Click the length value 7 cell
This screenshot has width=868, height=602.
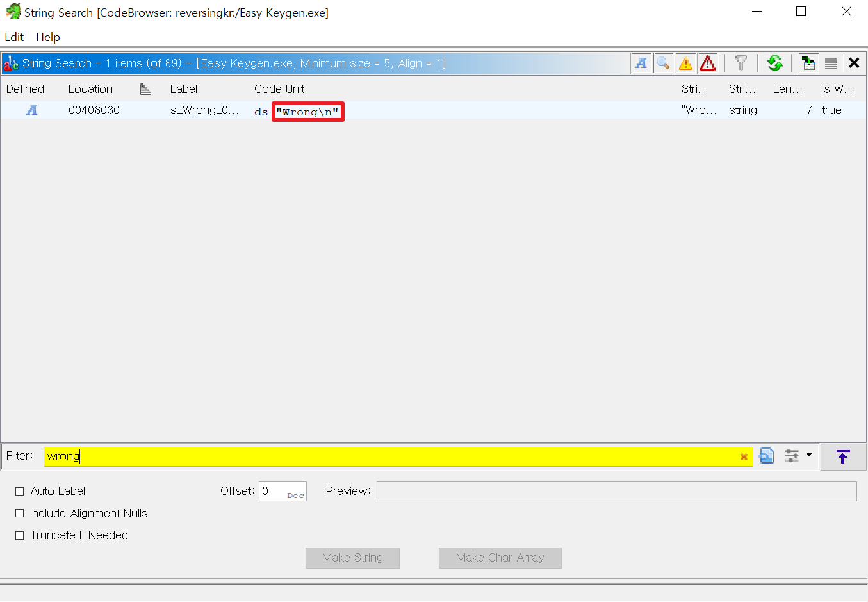pos(809,110)
